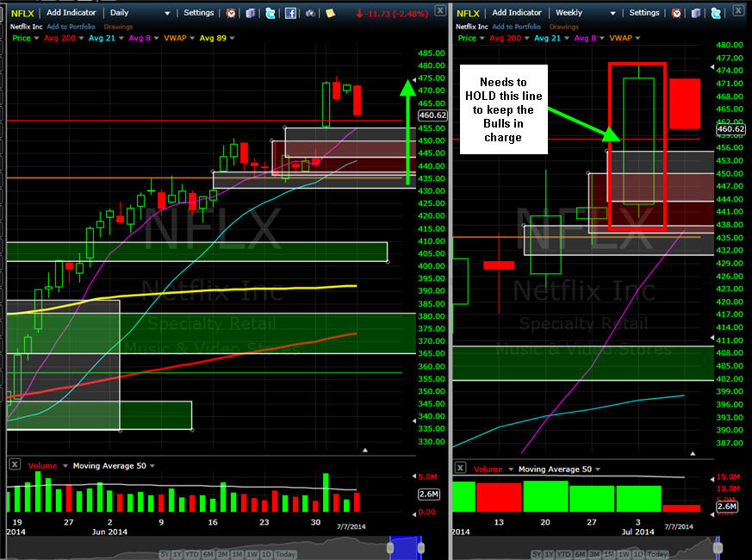Screen dimensions: 752x560
Task: Click the 460.62 price label on Weekly axis
Action: 731,128
